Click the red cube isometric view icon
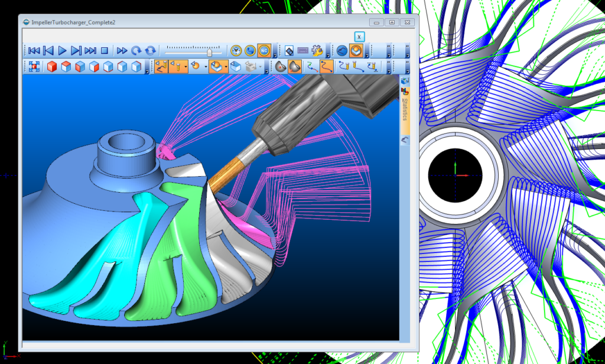This screenshot has width=605, height=364. [53, 67]
